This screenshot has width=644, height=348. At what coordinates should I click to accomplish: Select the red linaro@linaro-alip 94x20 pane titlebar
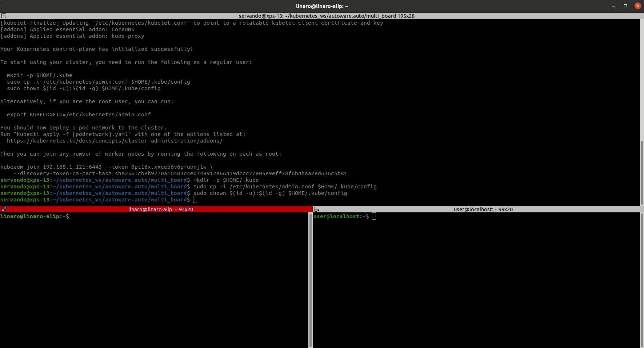(160, 209)
